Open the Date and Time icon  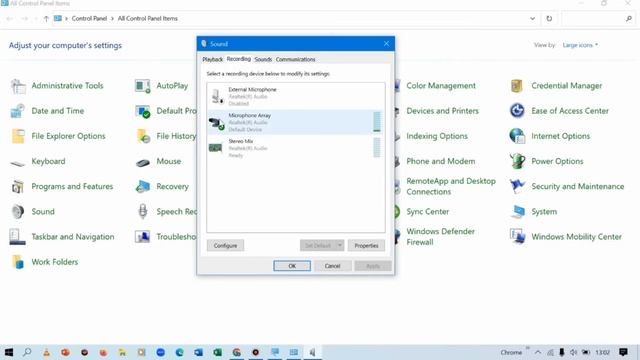18,111
